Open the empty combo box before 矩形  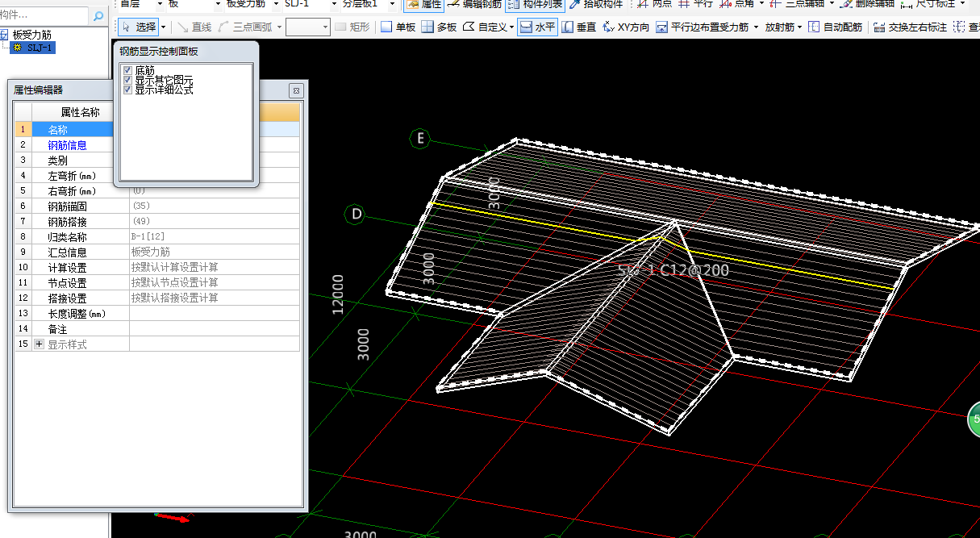point(308,27)
